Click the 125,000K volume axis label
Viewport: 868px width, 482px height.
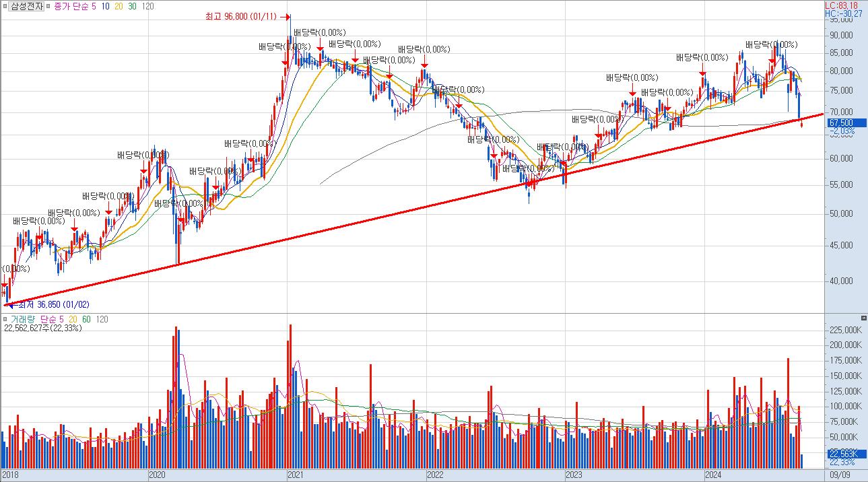(846, 391)
